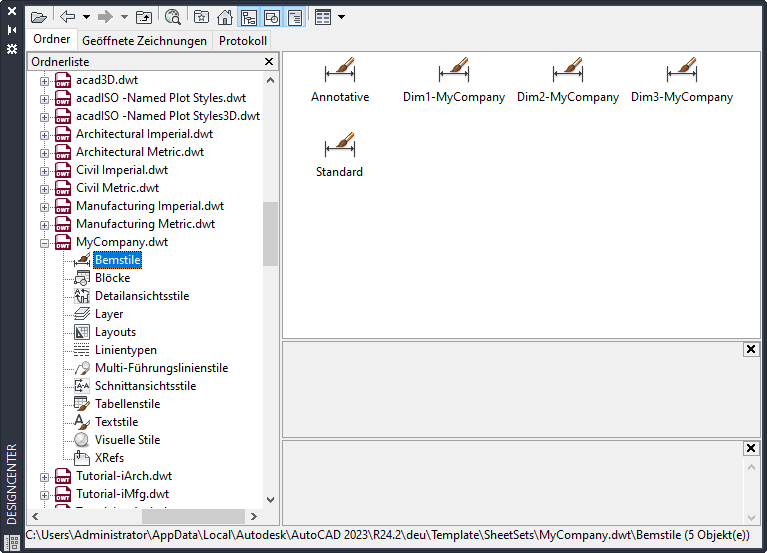
Task: Expand the Tutorial-iArch.dwt node
Action: click(44, 477)
